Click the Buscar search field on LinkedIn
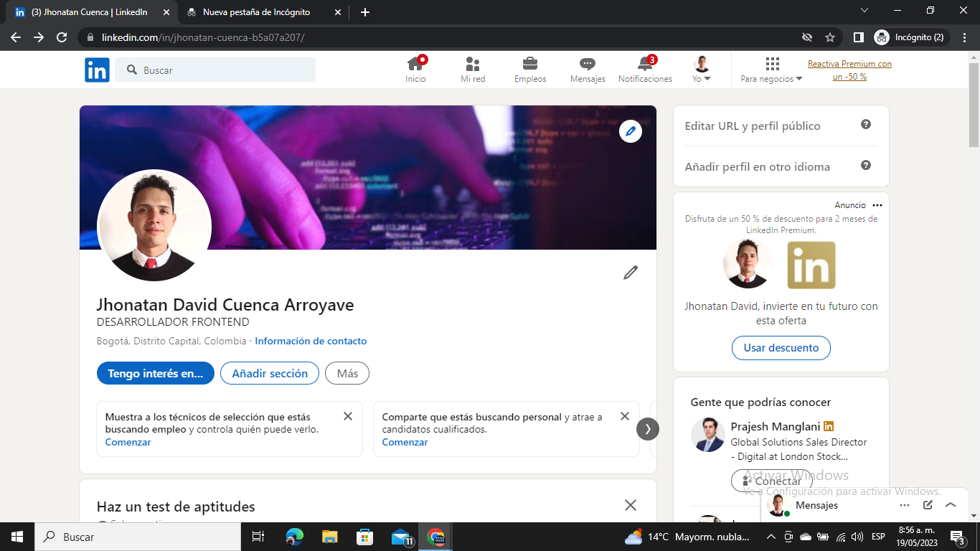This screenshot has height=551, width=980. [x=215, y=70]
